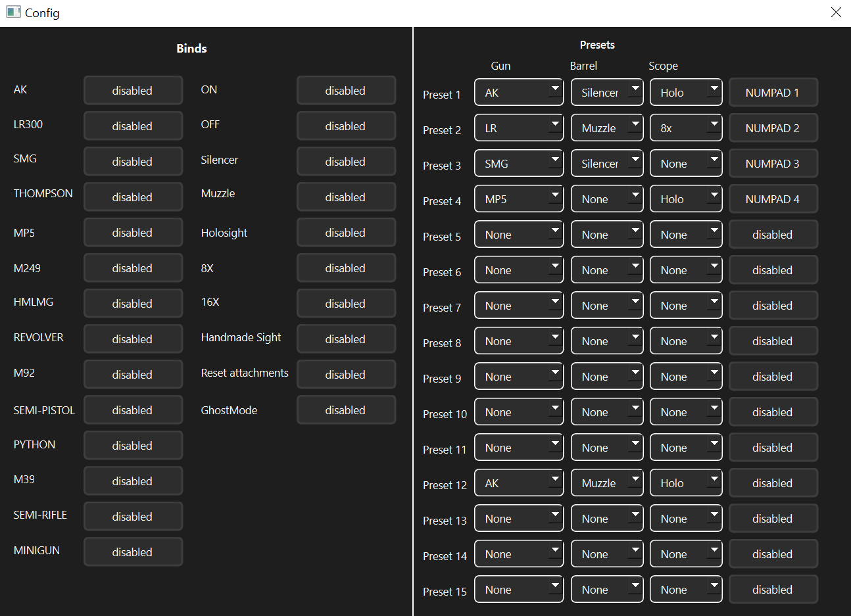Click the PYTHON bind button
The height and width of the screenshot is (616, 851).
[x=133, y=445]
